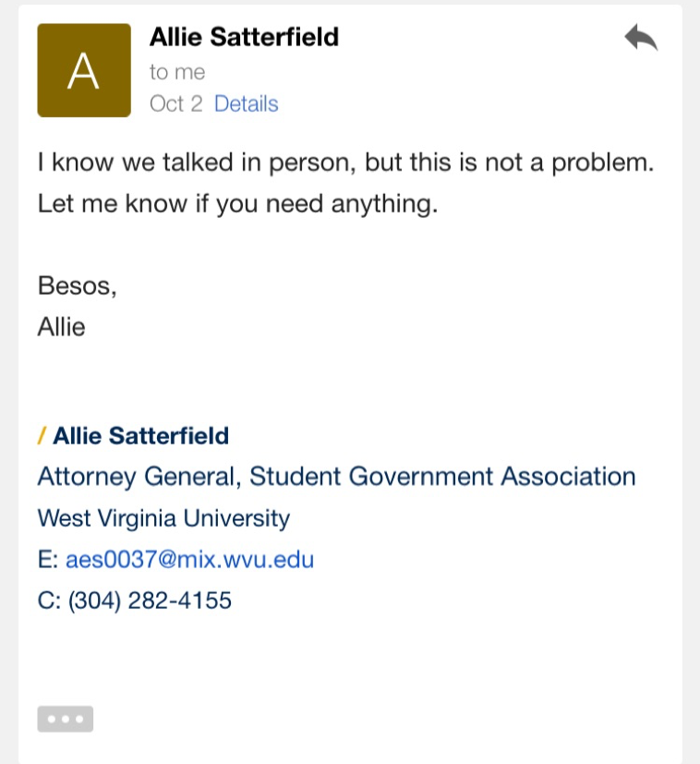Click the Oct 2 date stamp
This screenshot has width=700, height=764.
(175, 103)
